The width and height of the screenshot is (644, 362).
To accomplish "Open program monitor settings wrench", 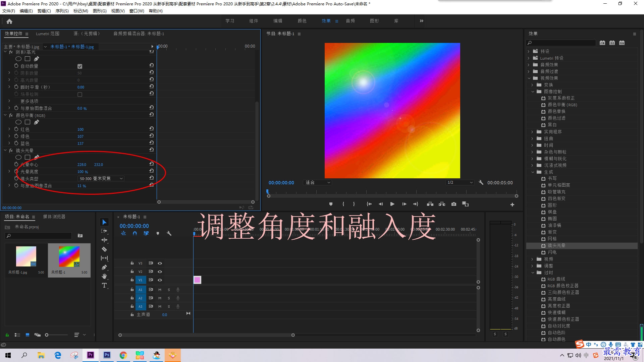I will click(481, 183).
